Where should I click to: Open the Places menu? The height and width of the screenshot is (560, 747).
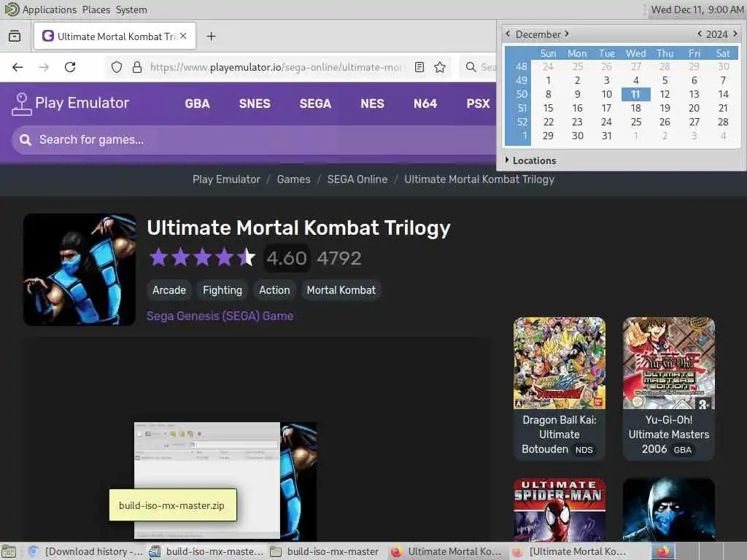click(x=96, y=9)
